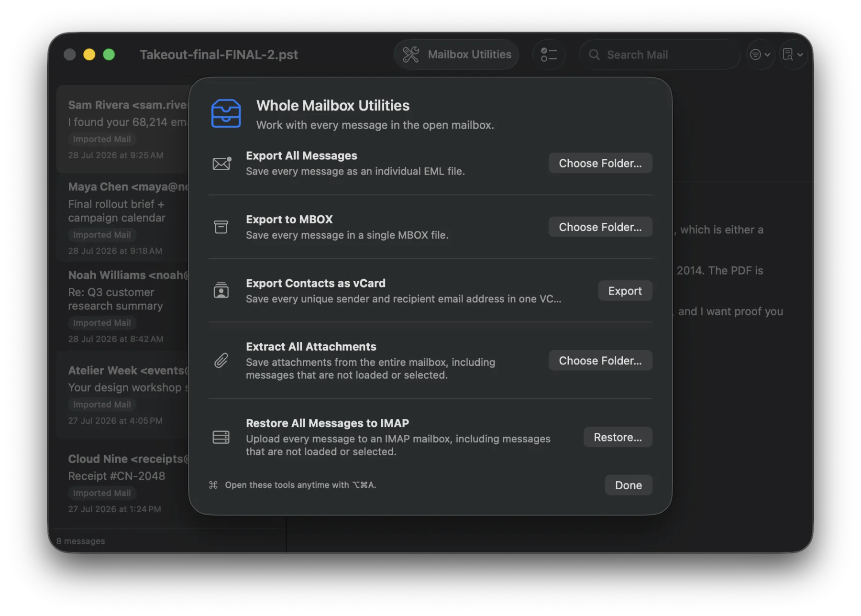
Task: Click the 'Open these tools anytime' hint text
Action: (x=300, y=485)
